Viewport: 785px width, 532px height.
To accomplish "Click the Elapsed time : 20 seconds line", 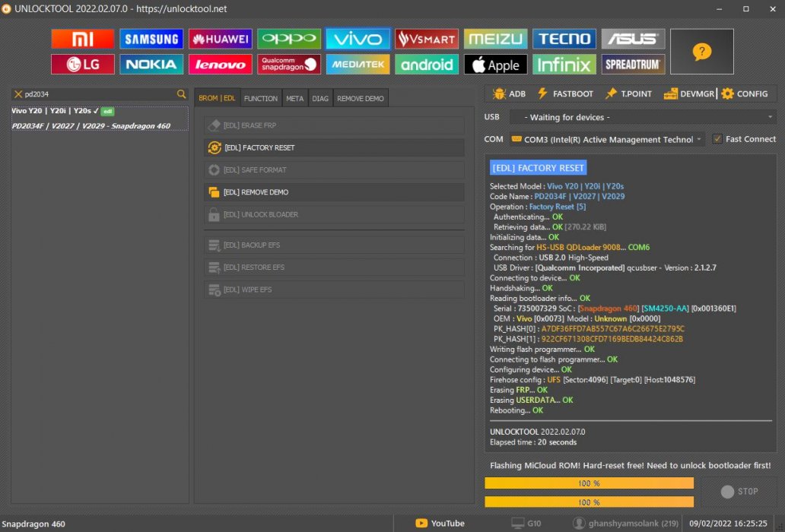I will [x=533, y=442].
